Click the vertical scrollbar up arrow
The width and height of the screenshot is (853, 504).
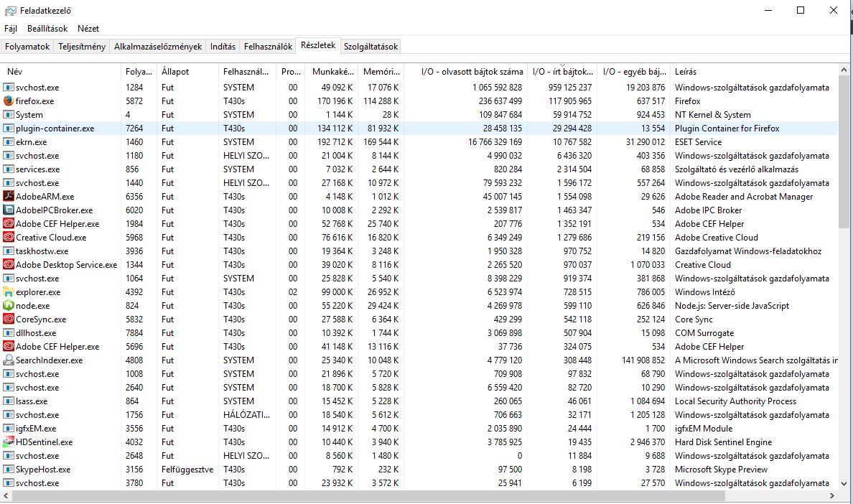(844, 70)
